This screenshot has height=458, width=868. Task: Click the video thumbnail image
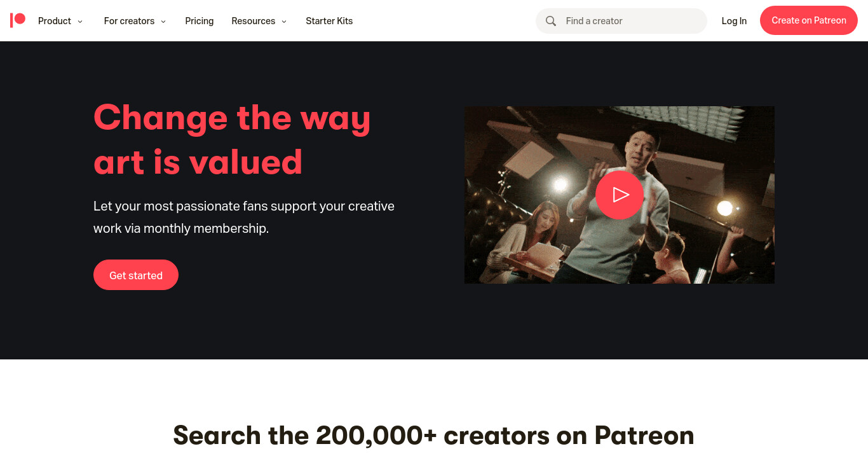tap(620, 195)
